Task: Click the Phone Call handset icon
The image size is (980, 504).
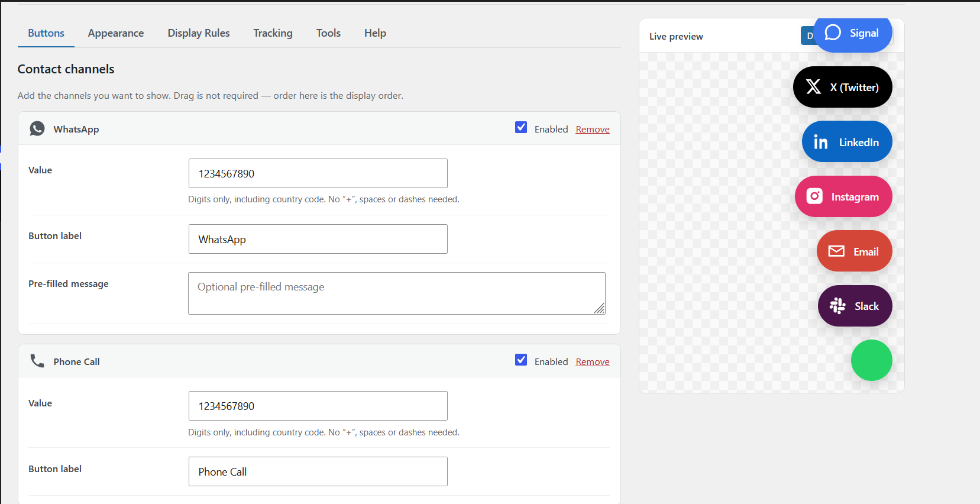Action: 37,361
